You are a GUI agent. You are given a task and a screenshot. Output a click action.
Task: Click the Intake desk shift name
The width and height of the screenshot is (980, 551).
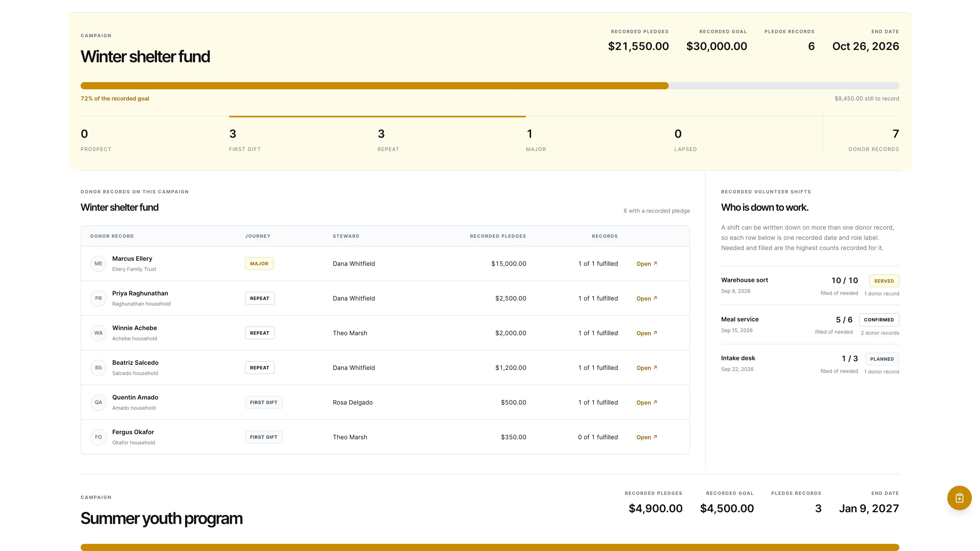pyautogui.click(x=738, y=358)
